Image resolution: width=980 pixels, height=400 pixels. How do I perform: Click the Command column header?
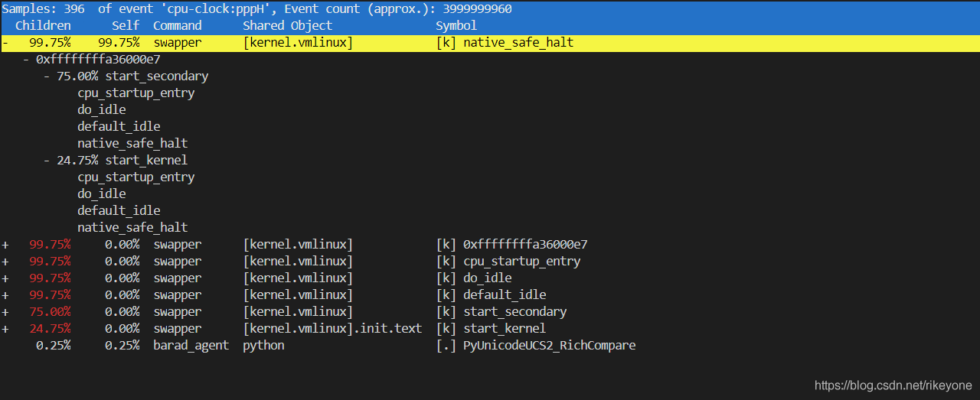[178, 26]
